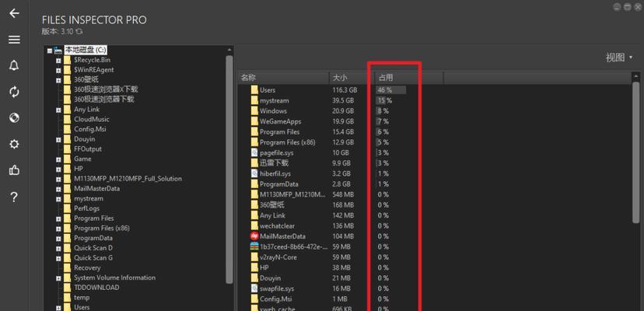The width and height of the screenshot is (644, 311).
Task: Expand the Douyin tree node
Action: pyautogui.click(x=58, y=140)
